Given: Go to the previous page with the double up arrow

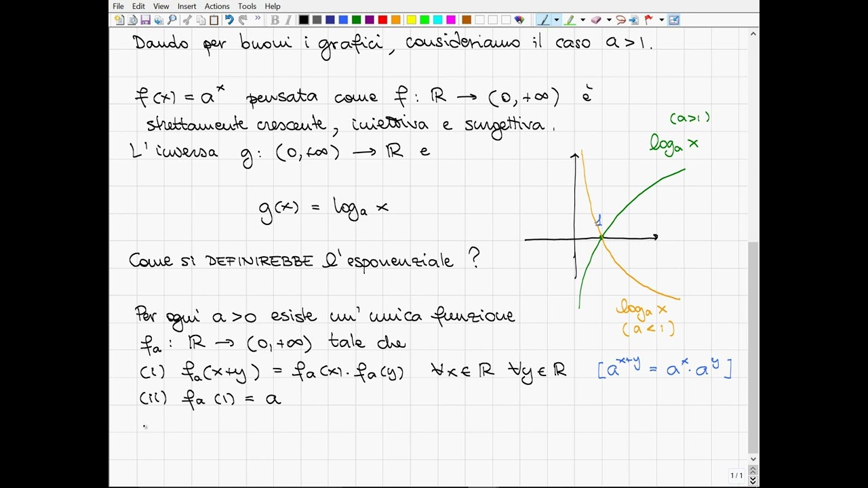Looking at the screenshot, I should tap(753, 470).
